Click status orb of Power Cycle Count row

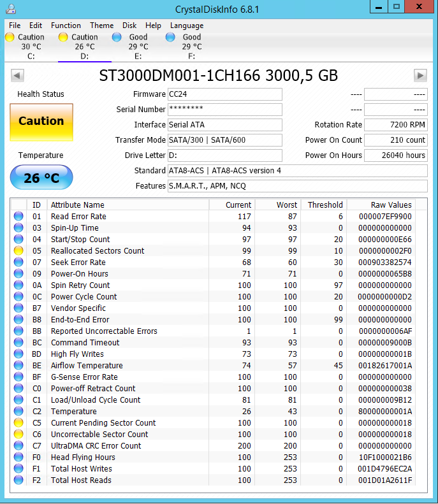point(18,296)
